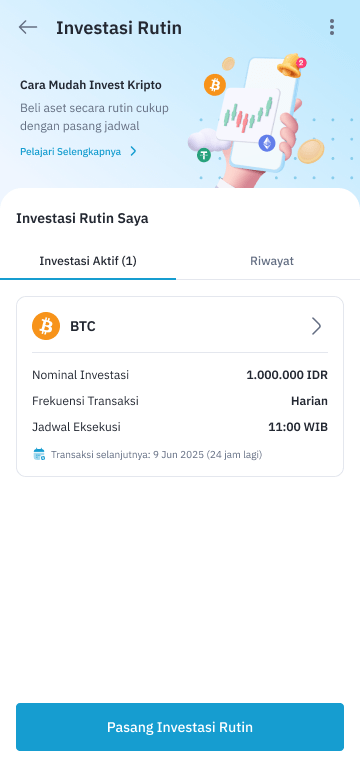Tap Transaksi selanjutnya 9 Jun 2025 text
Screen dimensions: 360x775
tap(156, 455)
